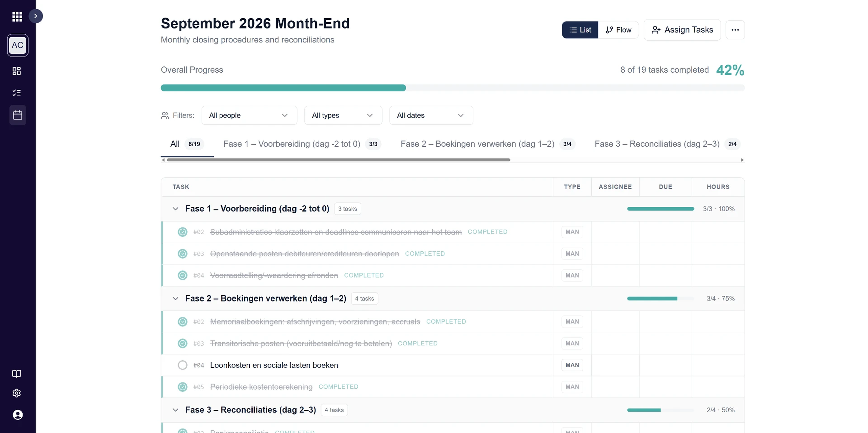Click MAN badge on Memoriaalboekingen row
Image resolution: width=868 pixels, height=433 pixels.
click(x=572, y=322)
